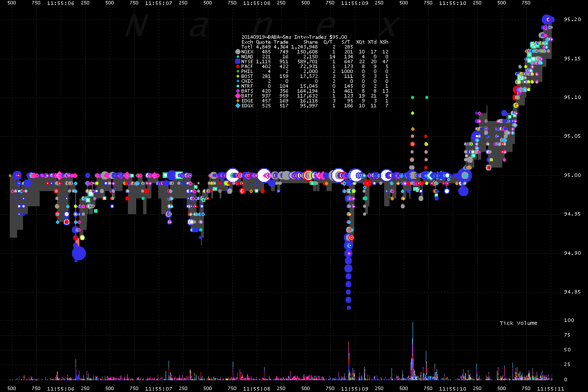
Task: Click the 'Exch' column header
Action: pyautogui.click(x=247, y=42)
